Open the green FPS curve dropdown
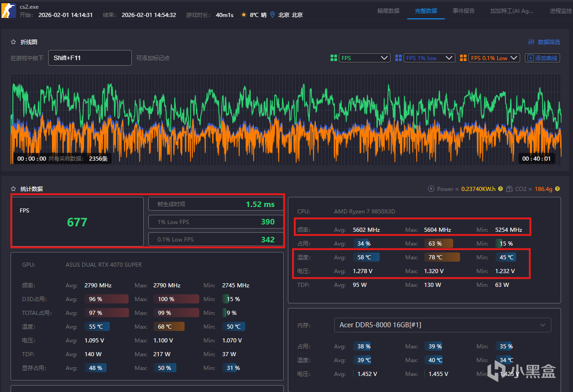 click(x=365, y=58)
